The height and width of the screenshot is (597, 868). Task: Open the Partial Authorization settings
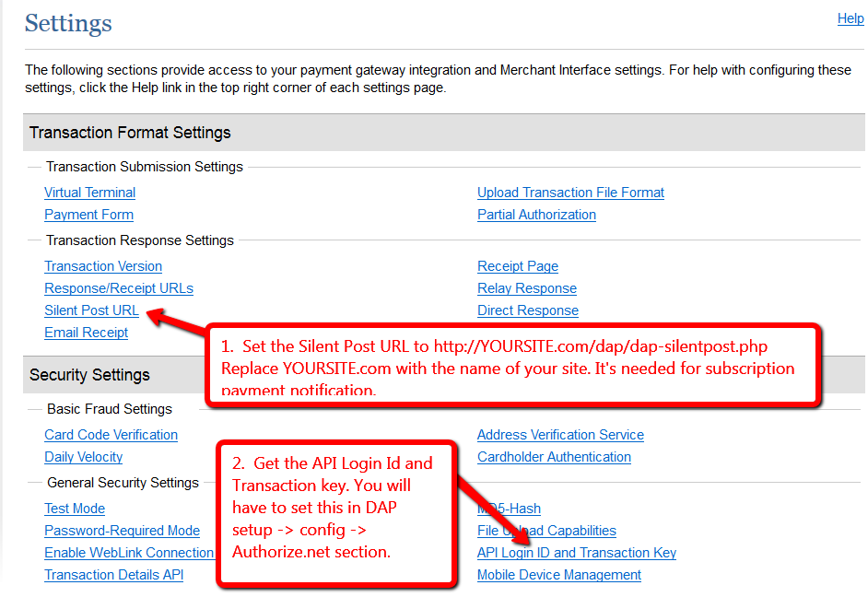pyautogui.click(x=536, y=215)
